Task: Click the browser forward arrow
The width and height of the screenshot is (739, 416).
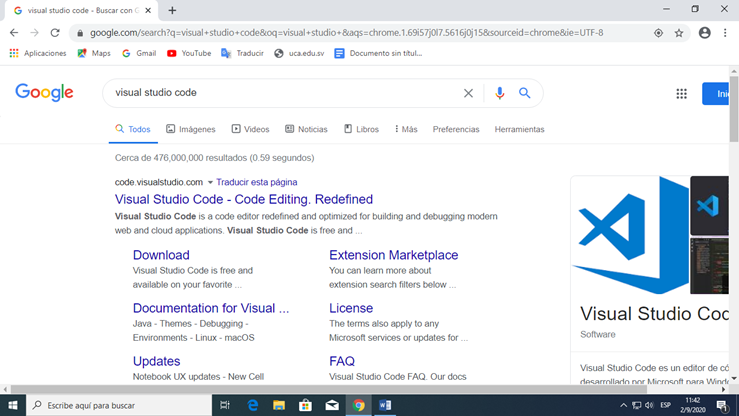Action: [34, 33]
